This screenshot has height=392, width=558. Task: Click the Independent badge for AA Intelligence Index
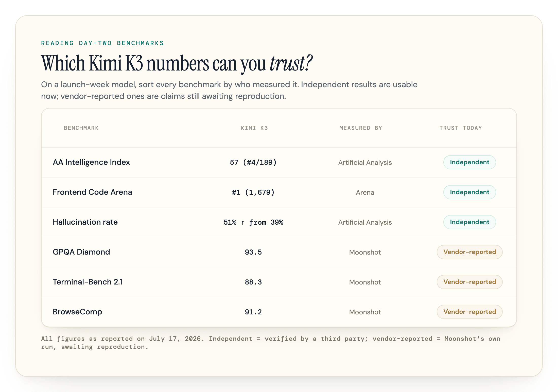(x=469, y=162)
